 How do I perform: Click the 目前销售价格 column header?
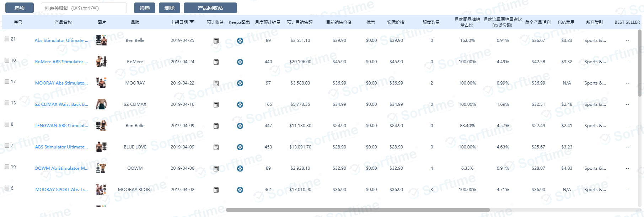339,22
